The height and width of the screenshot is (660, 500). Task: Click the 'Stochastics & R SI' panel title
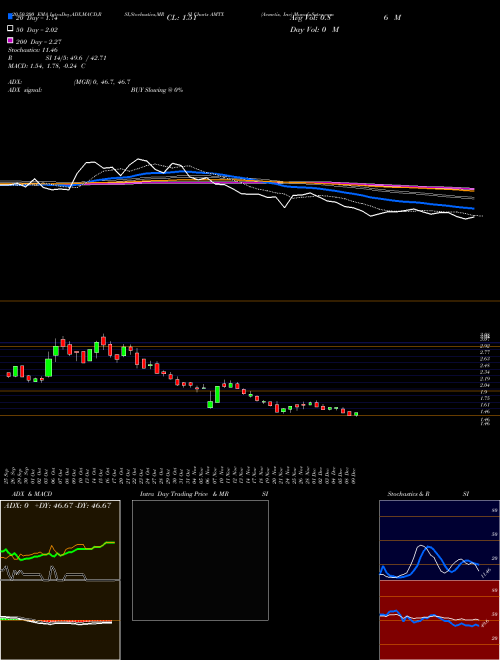tap(428, 494)
